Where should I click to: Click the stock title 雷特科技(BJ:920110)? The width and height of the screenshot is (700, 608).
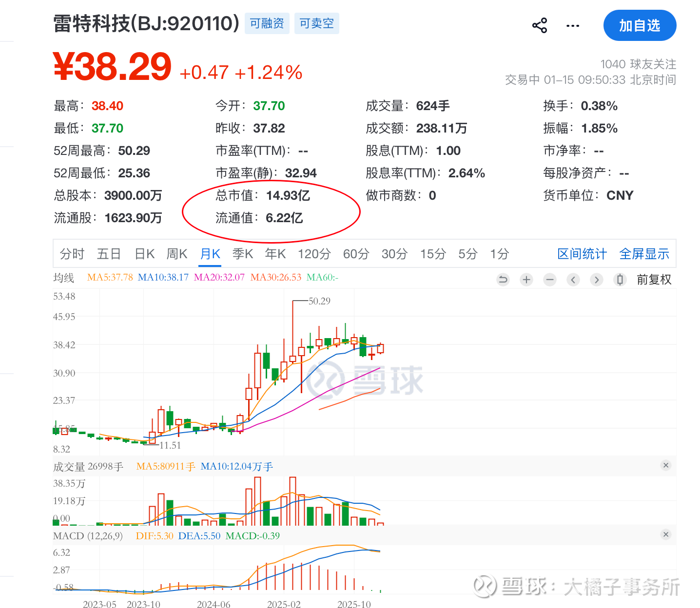click(x=146, y=23)
